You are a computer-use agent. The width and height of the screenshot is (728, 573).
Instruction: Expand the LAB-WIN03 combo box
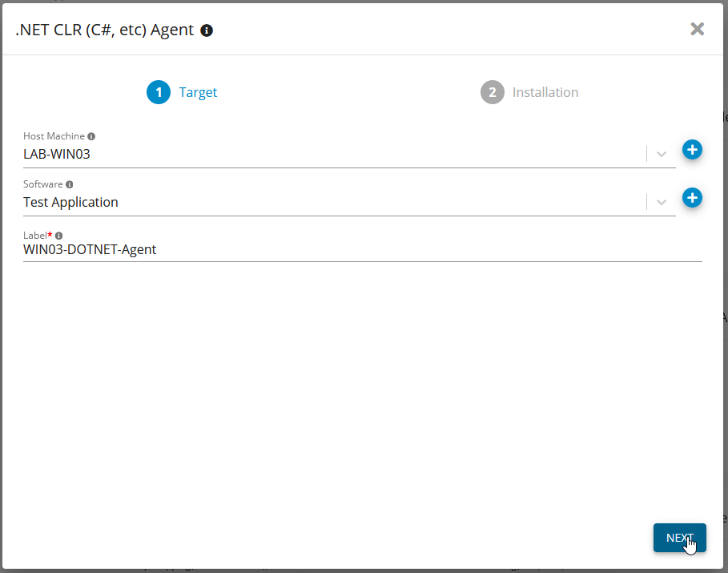662,154
